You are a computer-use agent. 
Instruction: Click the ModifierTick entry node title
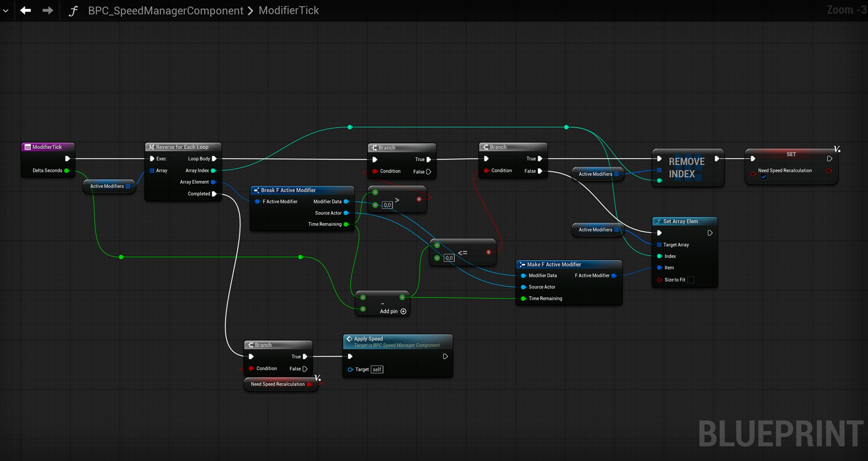coord(47,147)
